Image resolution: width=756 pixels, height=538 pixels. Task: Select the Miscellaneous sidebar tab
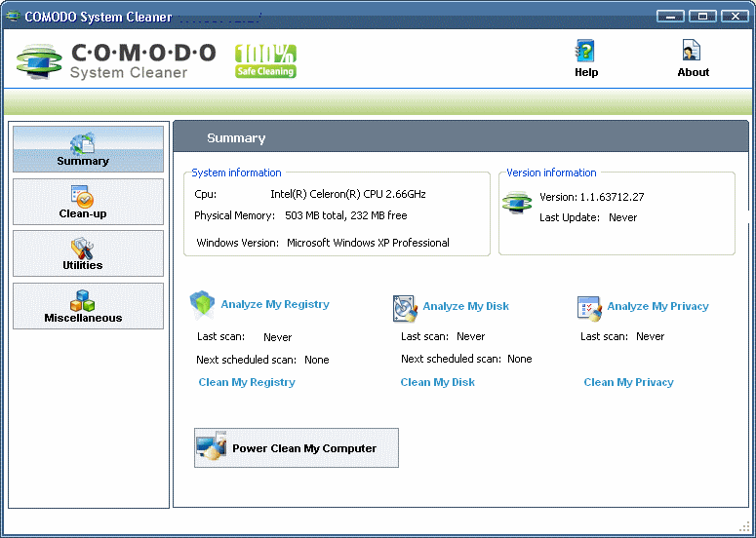coord(88,306)
